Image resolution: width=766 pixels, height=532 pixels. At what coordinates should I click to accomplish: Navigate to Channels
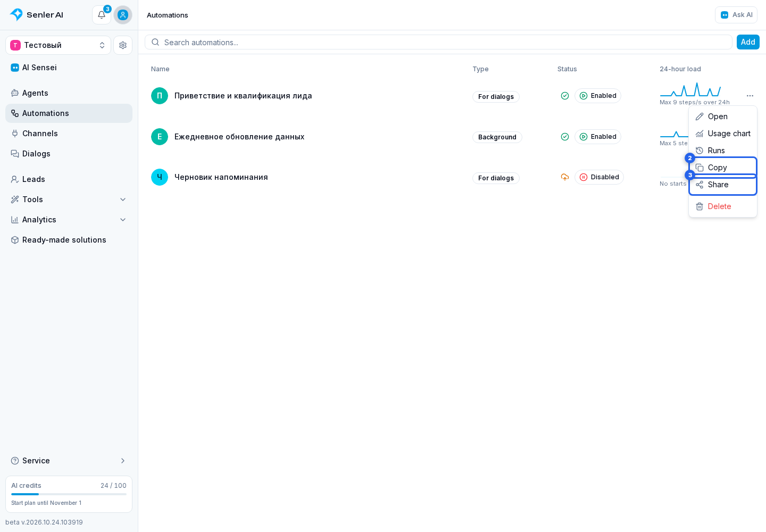pyautogui.click(x=69, y=134)
